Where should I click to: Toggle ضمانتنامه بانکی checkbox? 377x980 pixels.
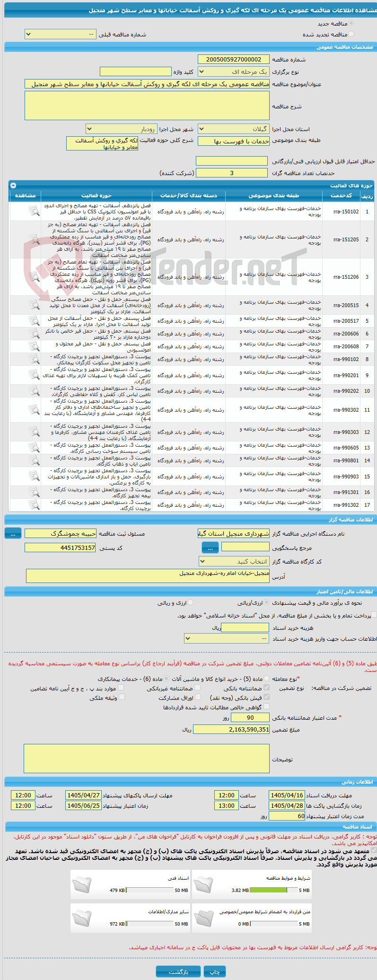(x=266, y=688)
